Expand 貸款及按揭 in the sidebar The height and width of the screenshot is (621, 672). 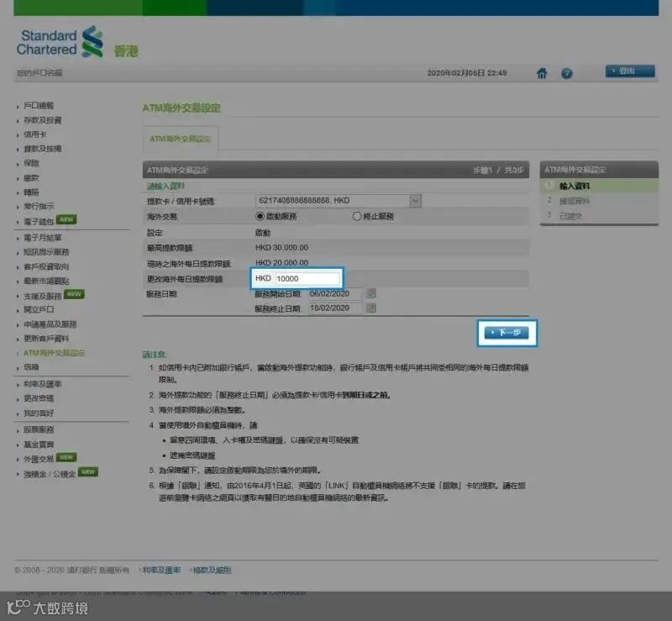pyautogui.click(x=43, y=149)
